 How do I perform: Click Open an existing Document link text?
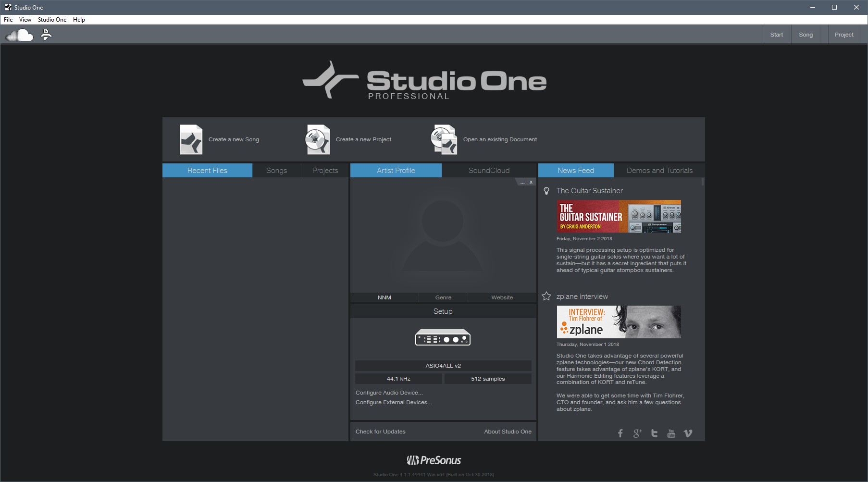click(500, 139)
